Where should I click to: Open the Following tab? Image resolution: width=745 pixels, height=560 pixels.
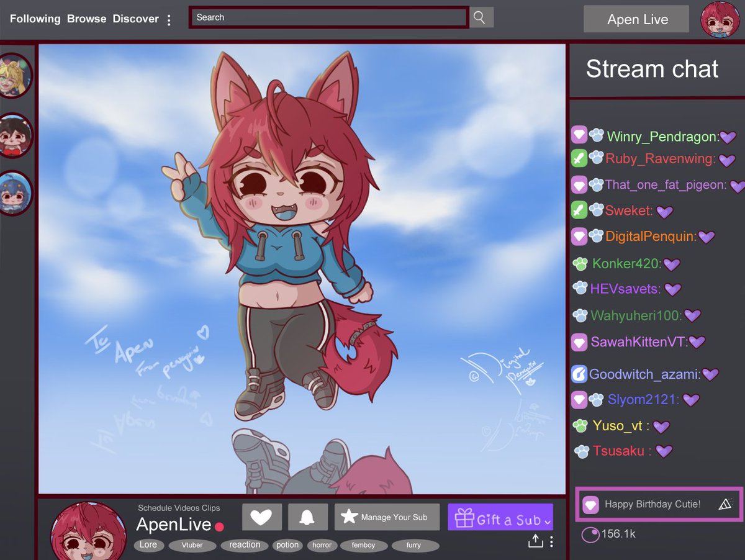[x=35, y=19]
